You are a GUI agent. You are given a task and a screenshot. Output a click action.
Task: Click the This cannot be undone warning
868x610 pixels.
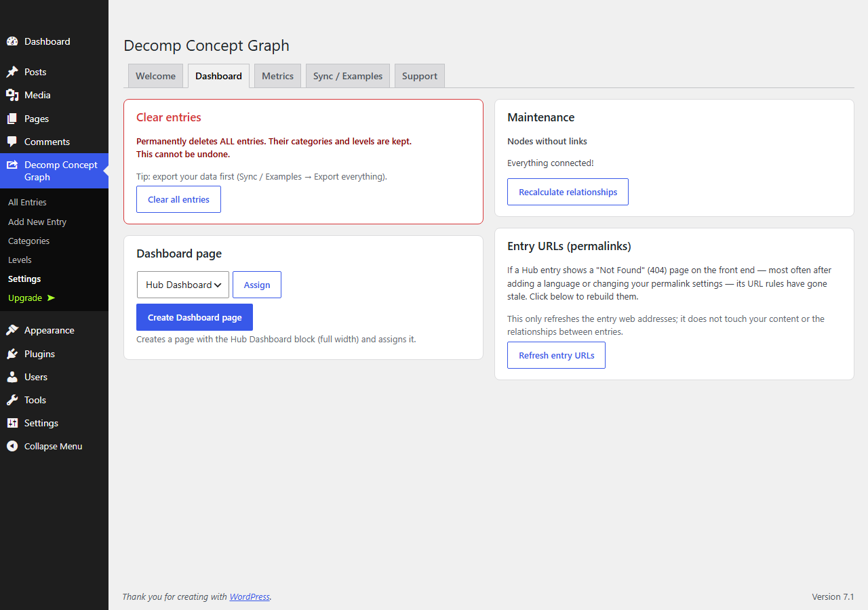183,155
